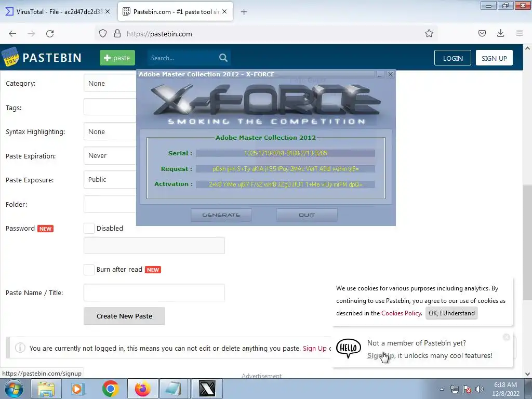Click the keygen Request field

pyautogui.click(x=285, y=169)
